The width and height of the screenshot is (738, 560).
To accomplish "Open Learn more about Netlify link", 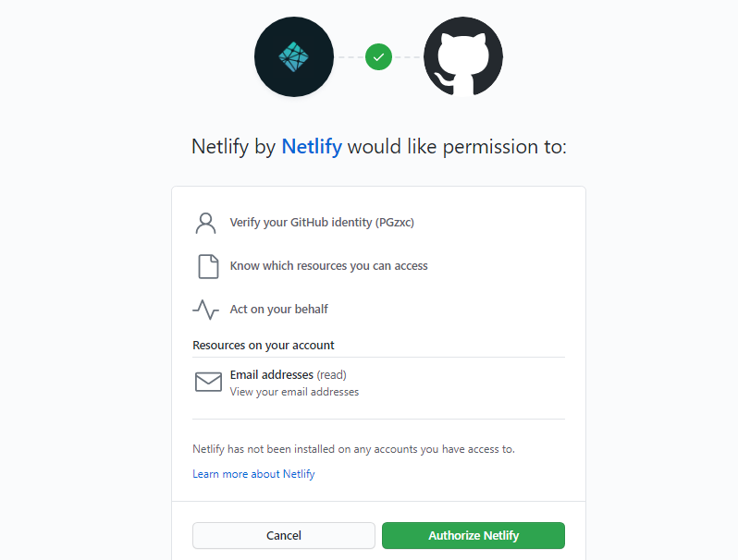I will point(253,474).
